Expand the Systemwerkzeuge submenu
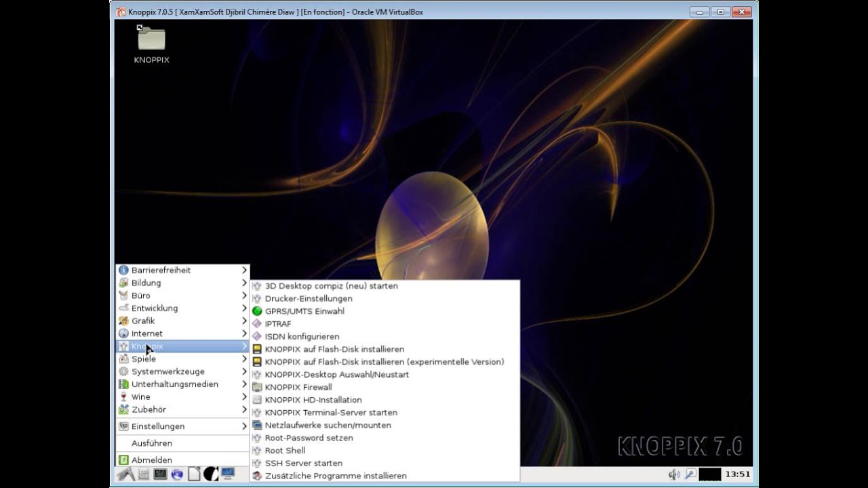This screenshot has width=868, height=488. (x=182, y=371)
